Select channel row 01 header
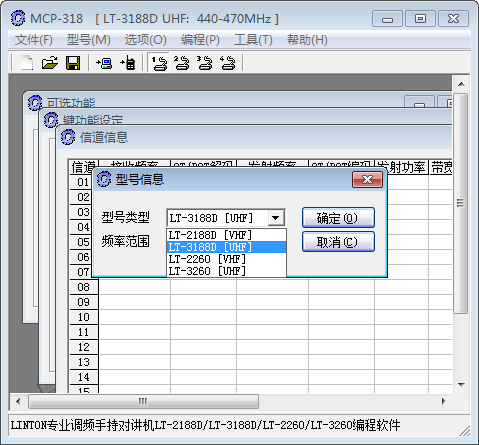 pyautogui.click(x=81, y=182)
